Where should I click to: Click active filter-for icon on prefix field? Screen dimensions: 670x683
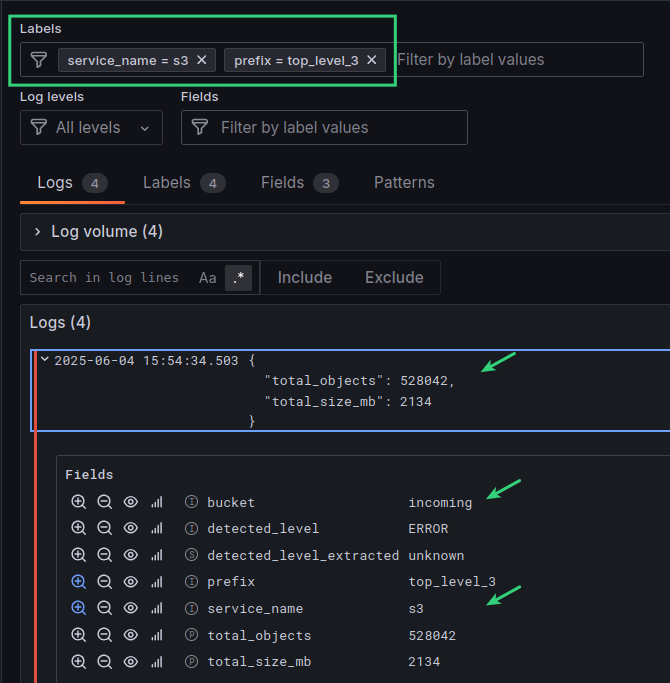tap(78, 582)
